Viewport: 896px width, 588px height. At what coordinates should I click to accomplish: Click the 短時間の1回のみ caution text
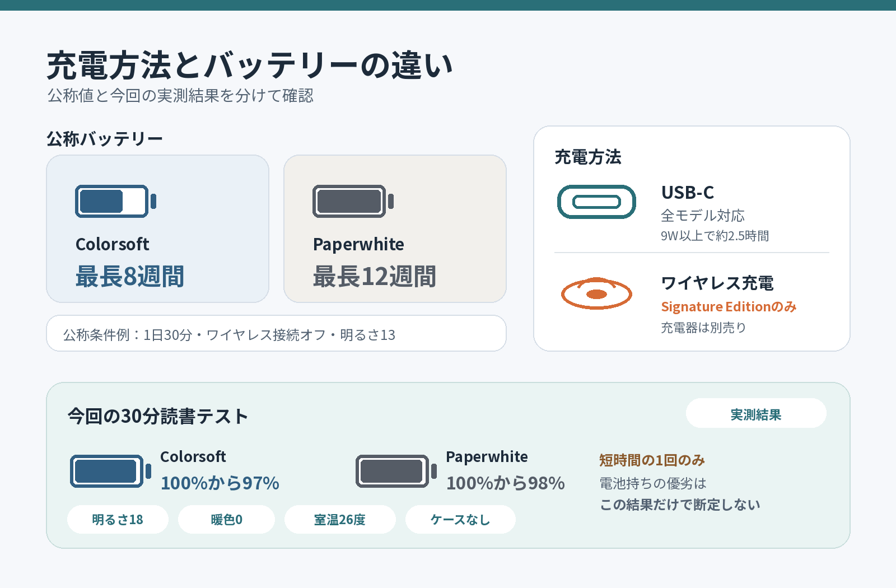[652, 460]
